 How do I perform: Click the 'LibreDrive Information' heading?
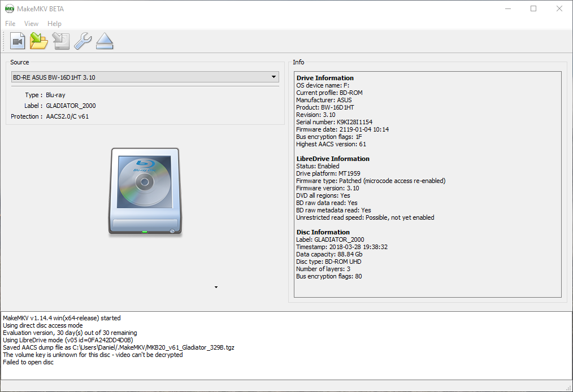(333, 159)
